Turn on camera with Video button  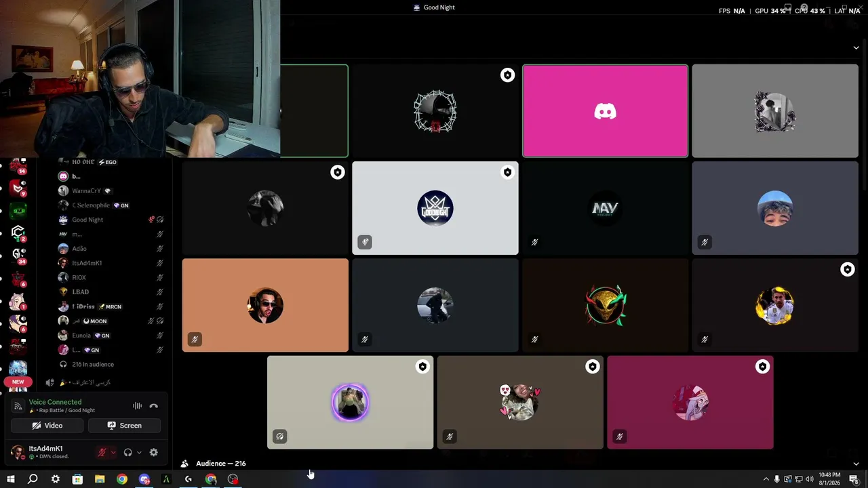tap(47, 426)
